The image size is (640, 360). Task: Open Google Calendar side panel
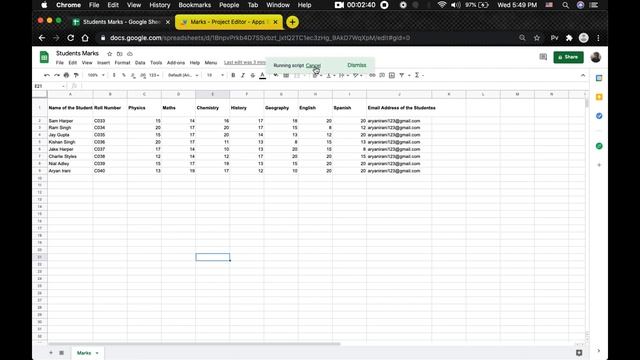point(599,78)
